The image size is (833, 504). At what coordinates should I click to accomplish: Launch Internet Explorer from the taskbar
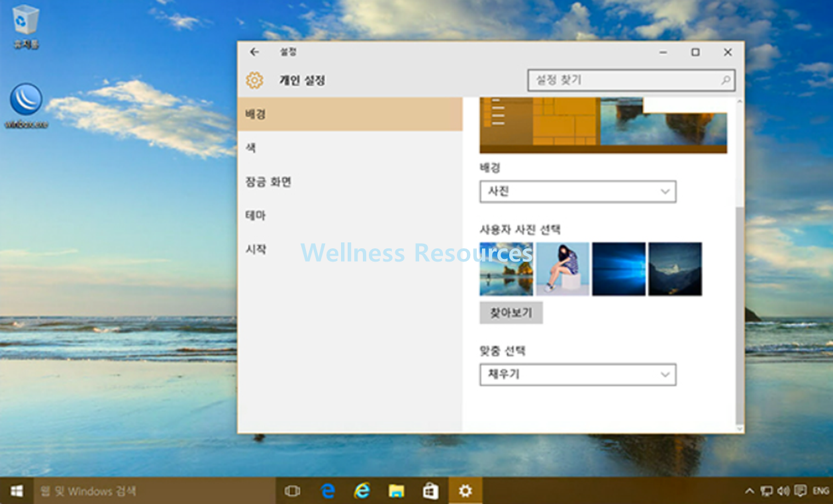(x=362, y=491)
